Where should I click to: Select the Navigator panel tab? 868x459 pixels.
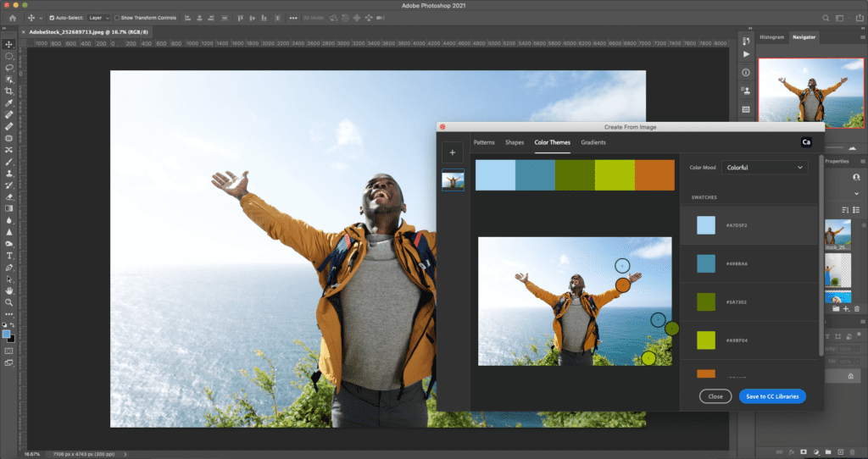click(x=804, y=37)
